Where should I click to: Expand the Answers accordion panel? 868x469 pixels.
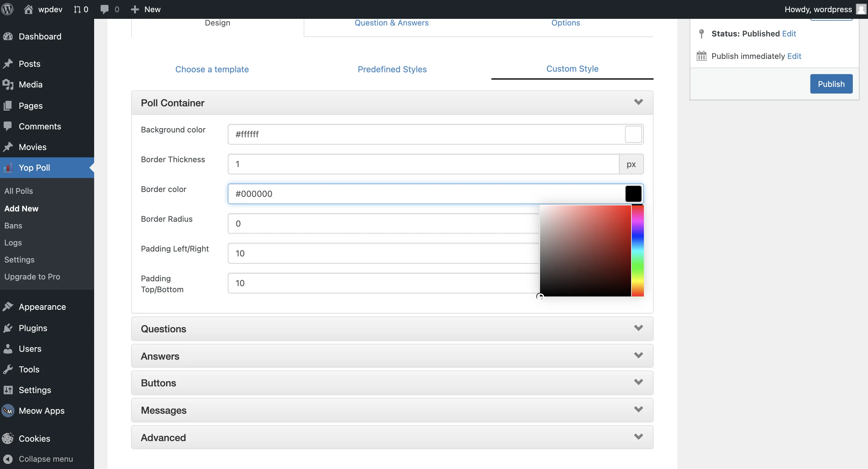tap(392, 356)
